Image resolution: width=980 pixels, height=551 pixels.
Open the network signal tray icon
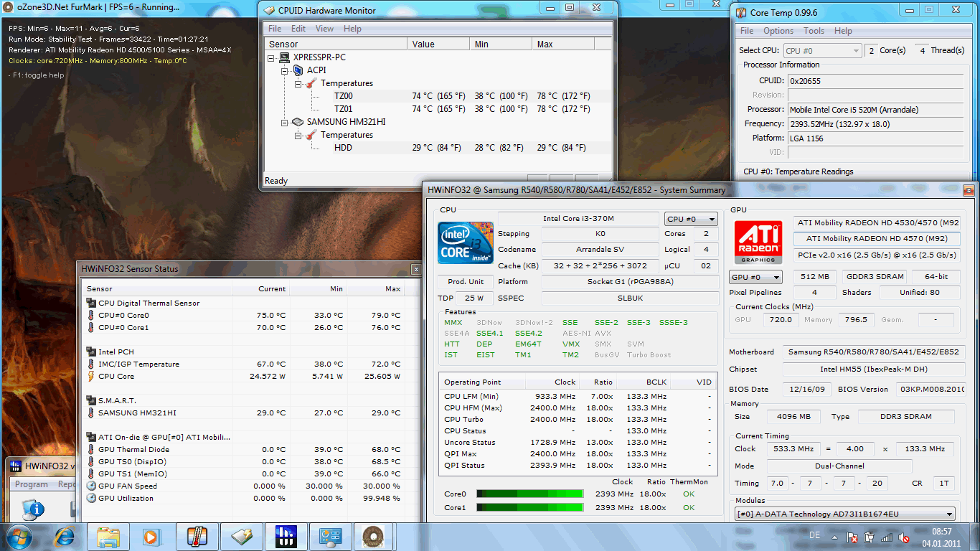coord(887,537)
